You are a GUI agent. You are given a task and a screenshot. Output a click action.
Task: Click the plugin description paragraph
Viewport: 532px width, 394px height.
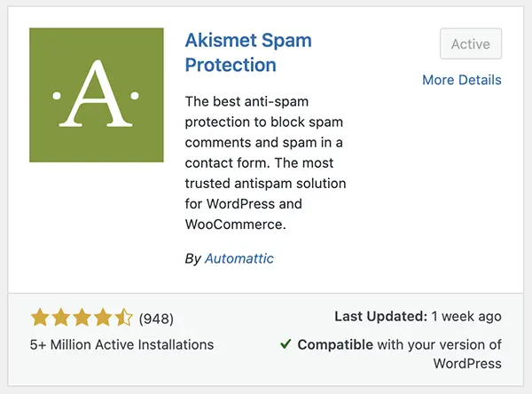(x=265, y=162)
